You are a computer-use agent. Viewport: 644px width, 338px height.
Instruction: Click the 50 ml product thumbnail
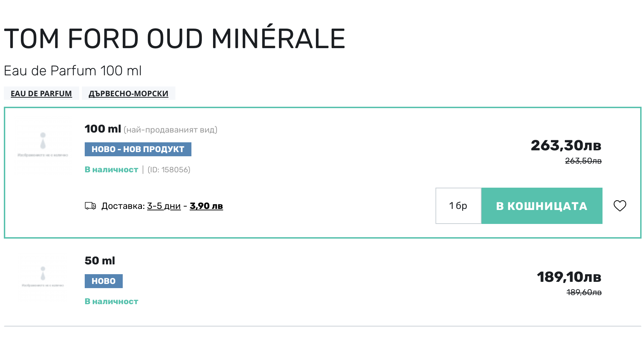pyautogui.click(x=43, y=279)
